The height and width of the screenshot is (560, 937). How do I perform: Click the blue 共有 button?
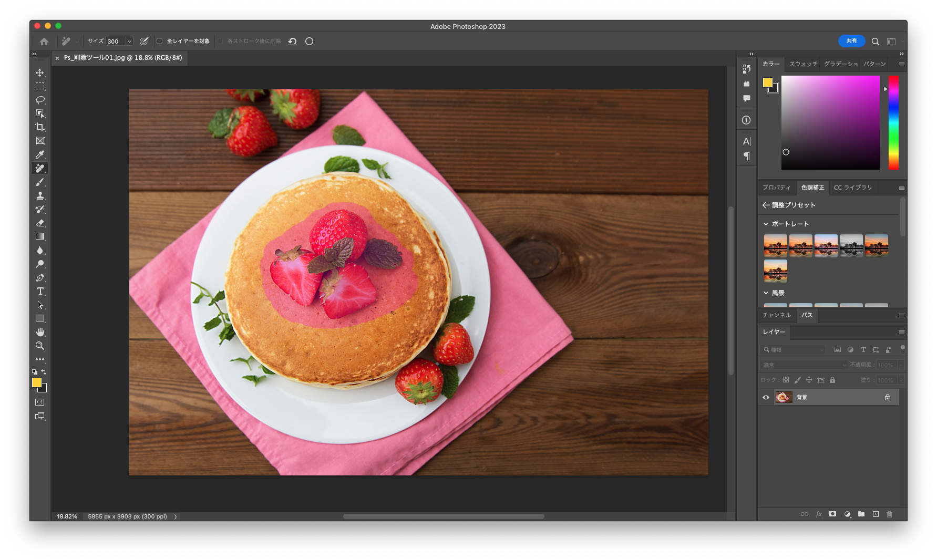pos(851,41)
